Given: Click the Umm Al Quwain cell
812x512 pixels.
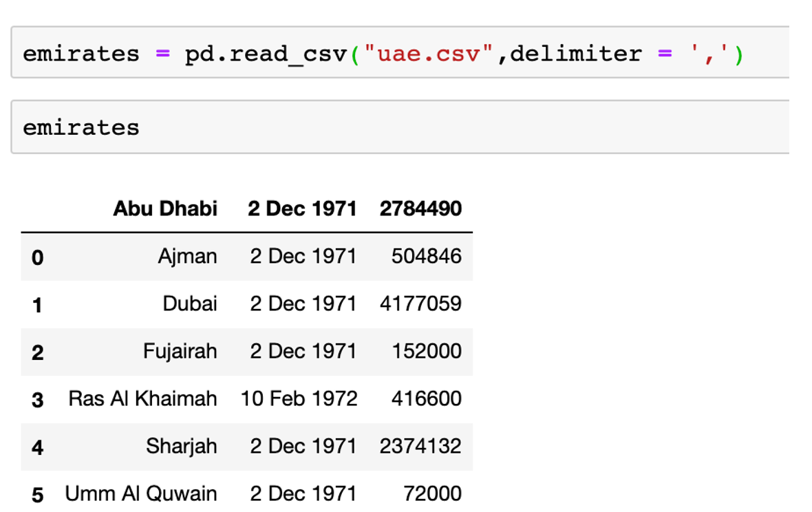Looking at the screenshot, I should pos(141,493).
